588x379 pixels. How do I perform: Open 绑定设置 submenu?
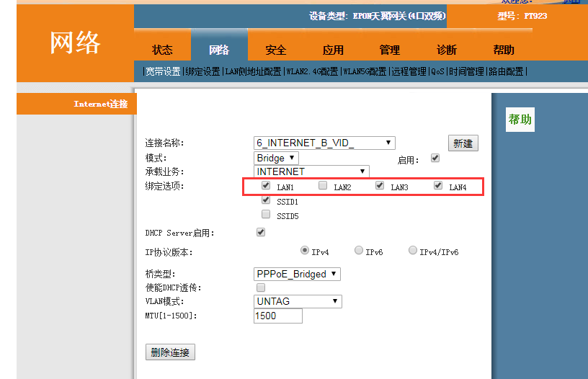[202, 71]
